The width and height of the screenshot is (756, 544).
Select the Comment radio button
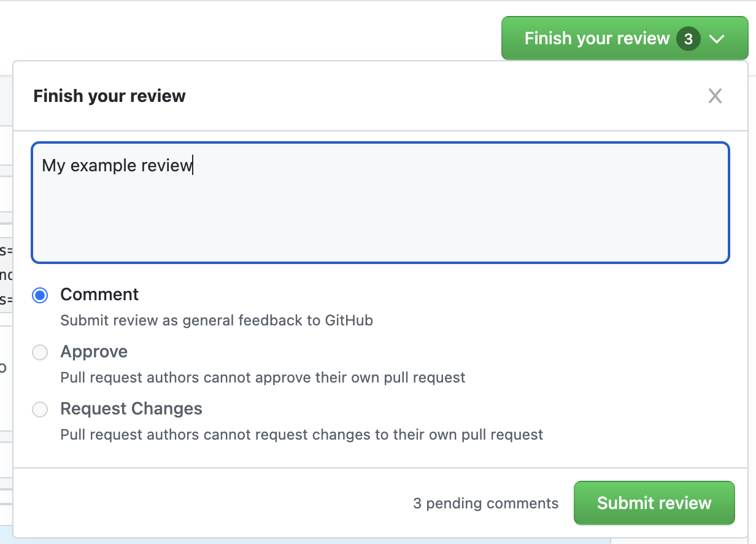[x=40, y=295]
